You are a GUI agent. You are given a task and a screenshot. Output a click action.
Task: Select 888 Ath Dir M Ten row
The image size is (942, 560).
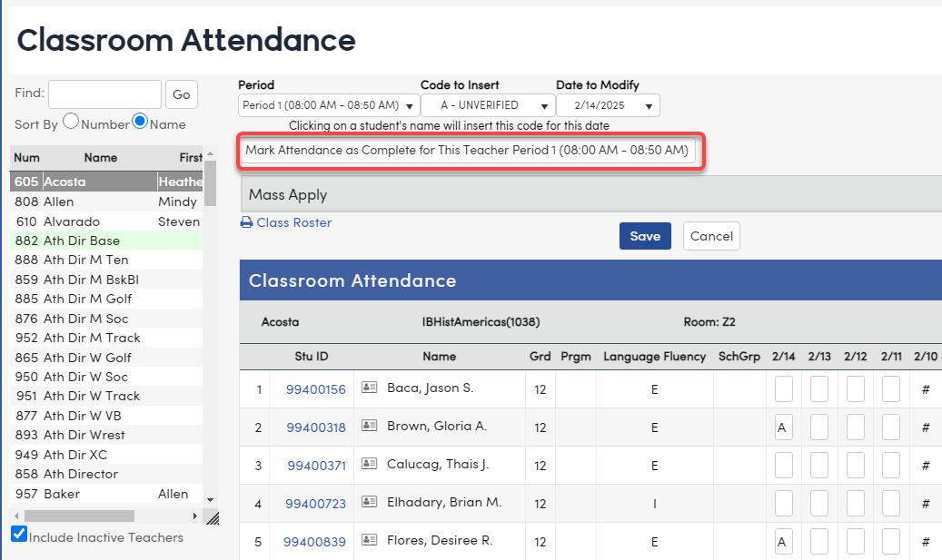(106, 260)
